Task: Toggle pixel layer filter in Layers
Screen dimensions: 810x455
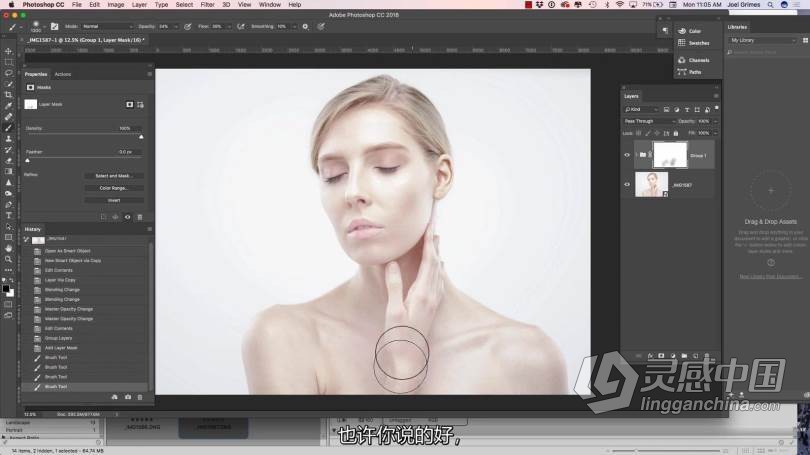Action: pyautogui.click(x=666, y=109)
